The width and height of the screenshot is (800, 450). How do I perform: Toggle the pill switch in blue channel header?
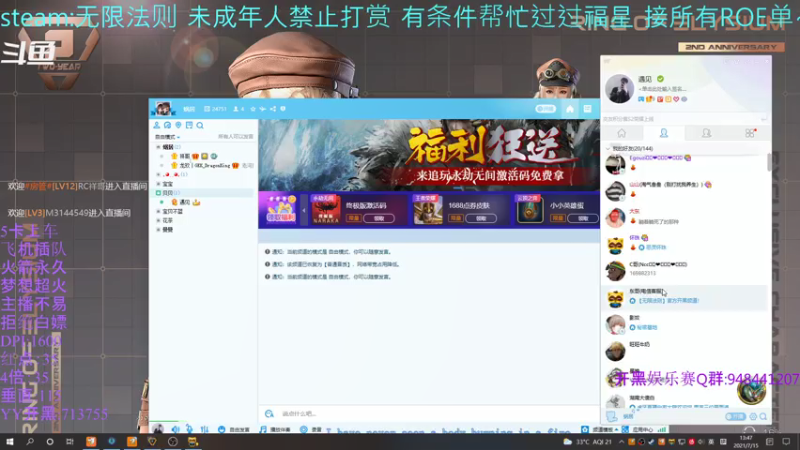(545, 109)
